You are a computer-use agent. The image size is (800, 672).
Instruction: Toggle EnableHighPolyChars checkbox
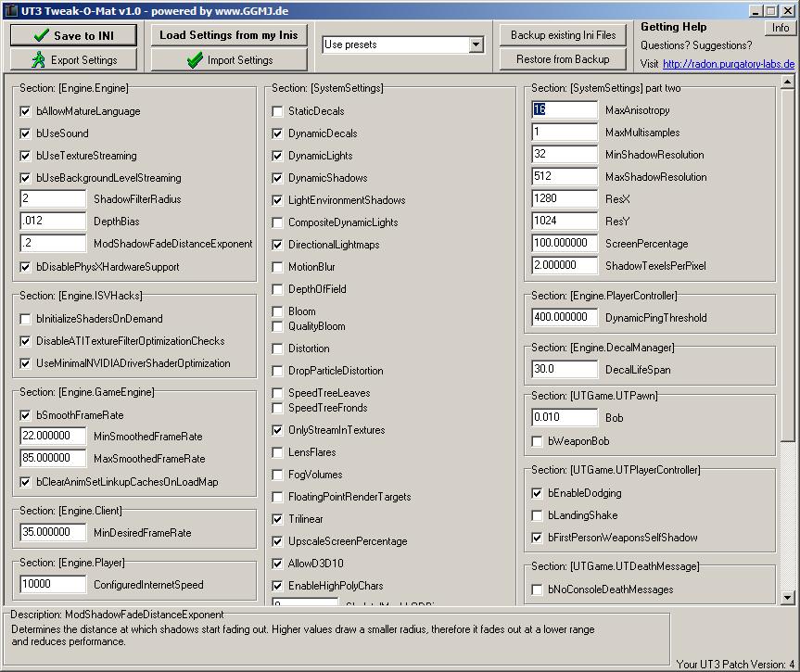(x=277, y=586)
